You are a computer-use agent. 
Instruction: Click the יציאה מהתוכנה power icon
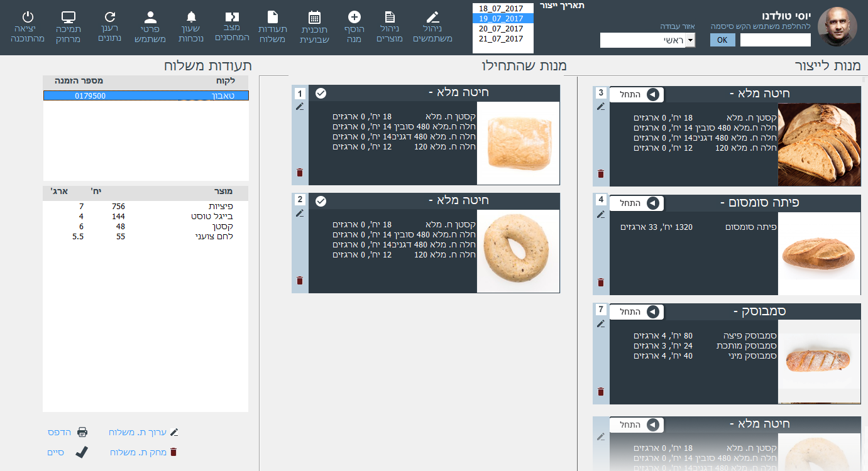(28, 18)
